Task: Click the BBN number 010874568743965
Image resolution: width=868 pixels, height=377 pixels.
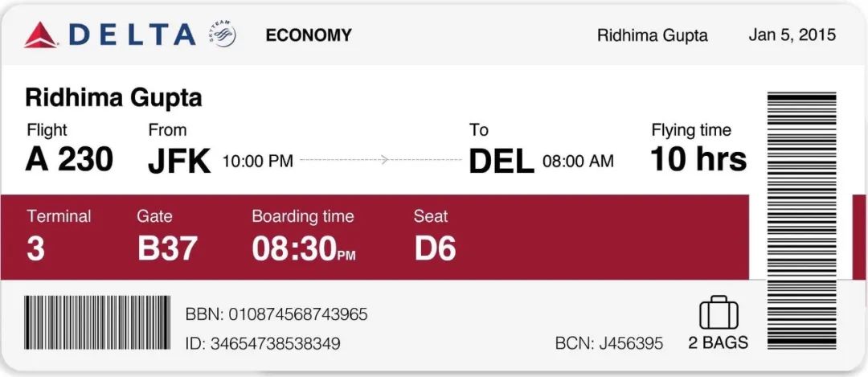Action: pyautogui.click(x=298, y=314)
